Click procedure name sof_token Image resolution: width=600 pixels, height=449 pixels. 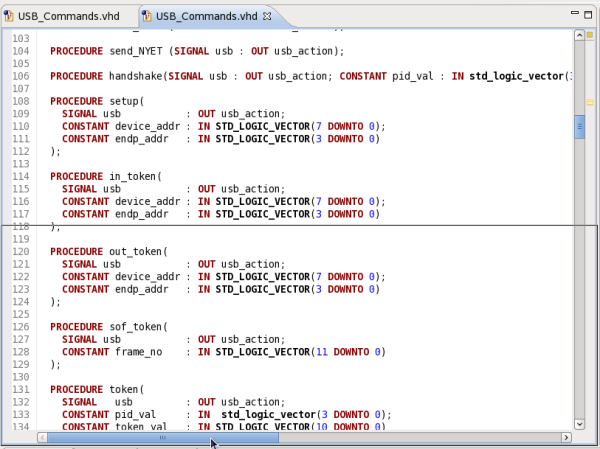[x=136, y=327]
